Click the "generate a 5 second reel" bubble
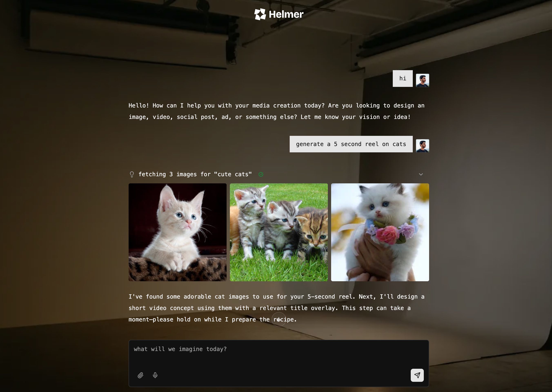The width and height of the screenshot is (552, 392). tap(351, 144)
